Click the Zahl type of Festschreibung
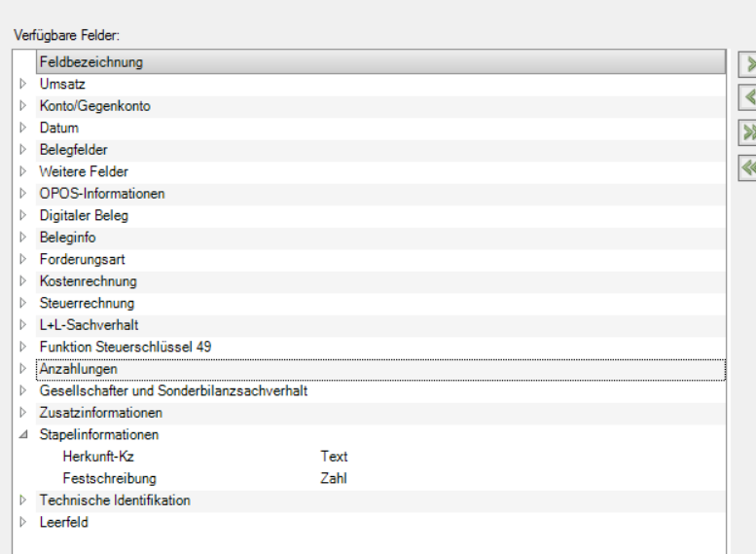The image size is (756, 554). click(333, 478)
